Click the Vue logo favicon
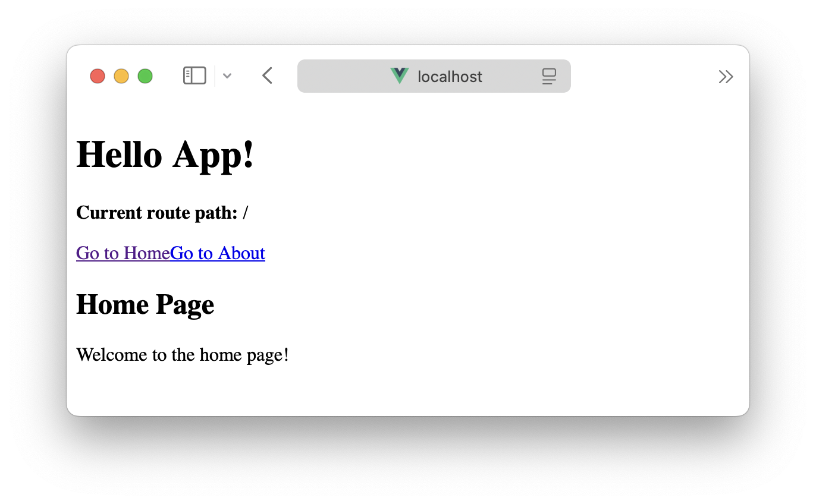816x504 pixels. 399,76
